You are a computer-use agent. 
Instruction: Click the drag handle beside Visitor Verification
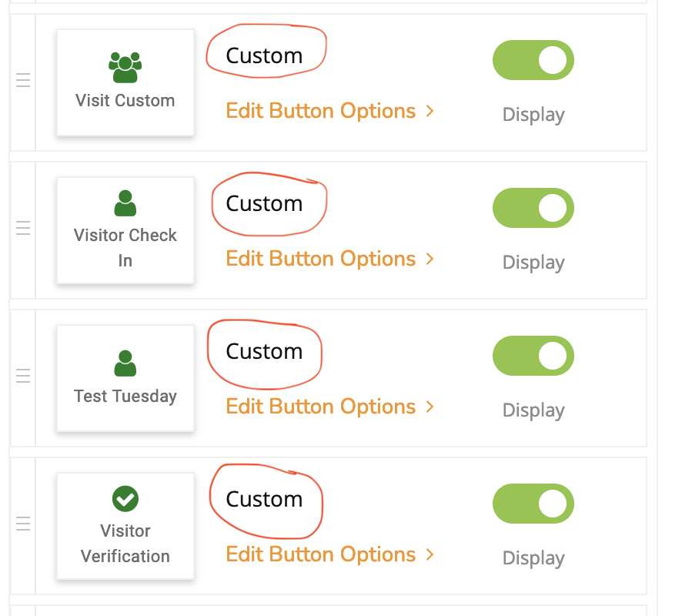(23, 524)
